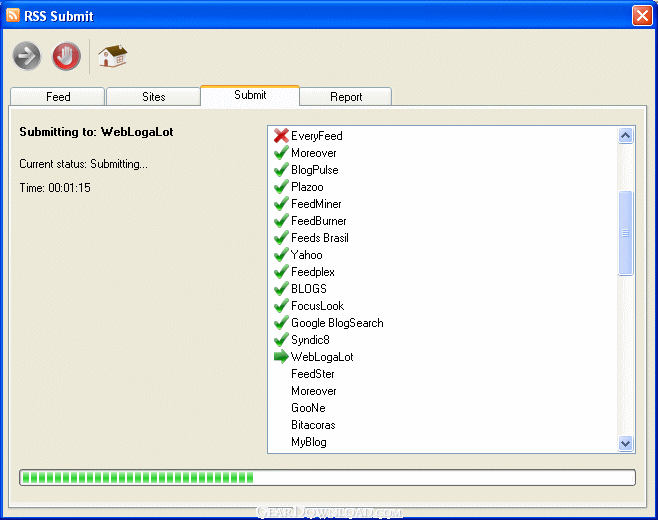The width and height of the screenshot is (658, 520).
Task: Click the green check beside Syndic8
Action: pyautogui.click(x=281, y=340)
